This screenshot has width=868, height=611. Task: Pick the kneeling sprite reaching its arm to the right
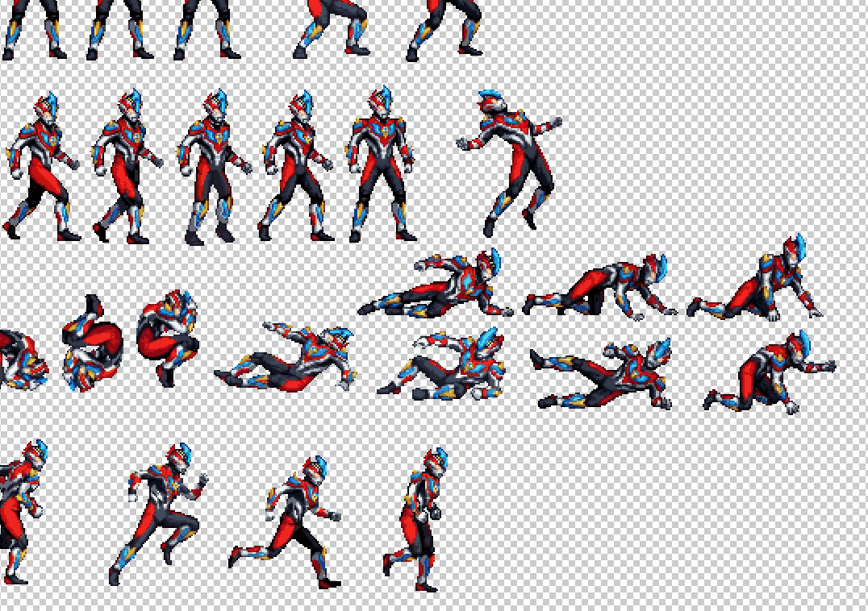pos(770,372)
